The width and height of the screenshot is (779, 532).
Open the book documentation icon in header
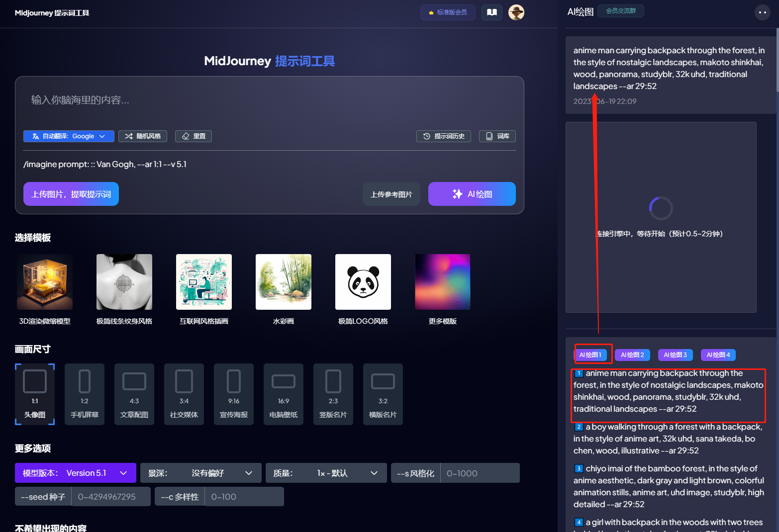tap(492, 12)
